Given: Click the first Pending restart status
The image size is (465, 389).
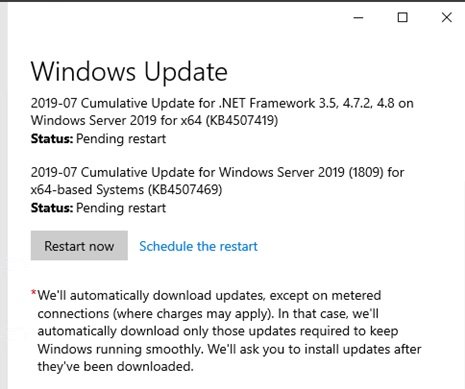Looking at the screenshot, I should click(121, 139).
